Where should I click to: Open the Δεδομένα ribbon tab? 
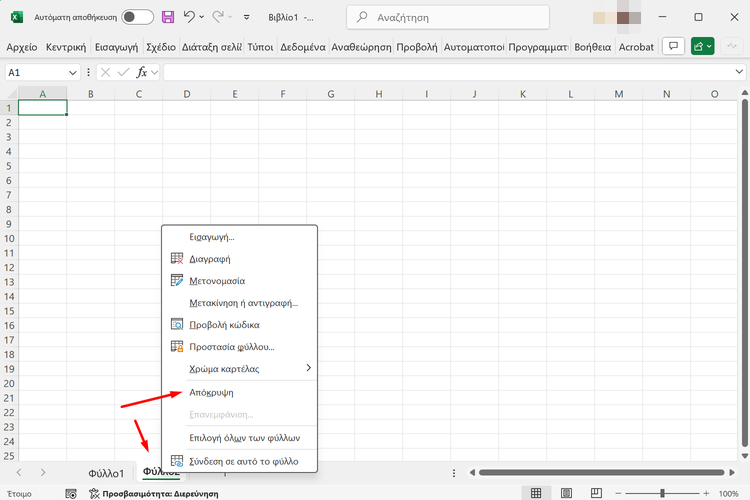pos(303,47)
